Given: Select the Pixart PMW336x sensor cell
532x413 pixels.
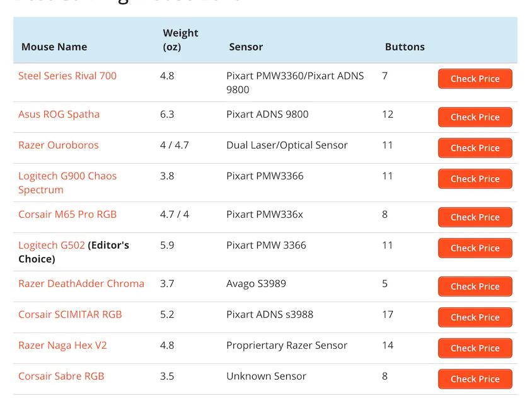Looking at the screenshot, I should click(x=265, y=214).
